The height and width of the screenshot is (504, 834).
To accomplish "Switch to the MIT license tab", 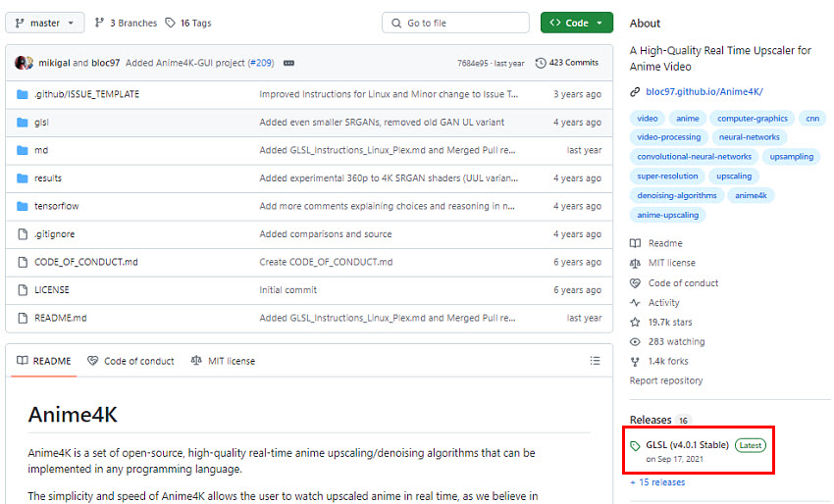I will tap(223, 361).
